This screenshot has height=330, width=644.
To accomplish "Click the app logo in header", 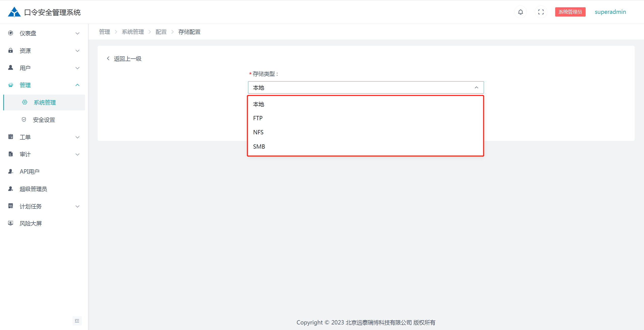I will click(x=14, y=12).
